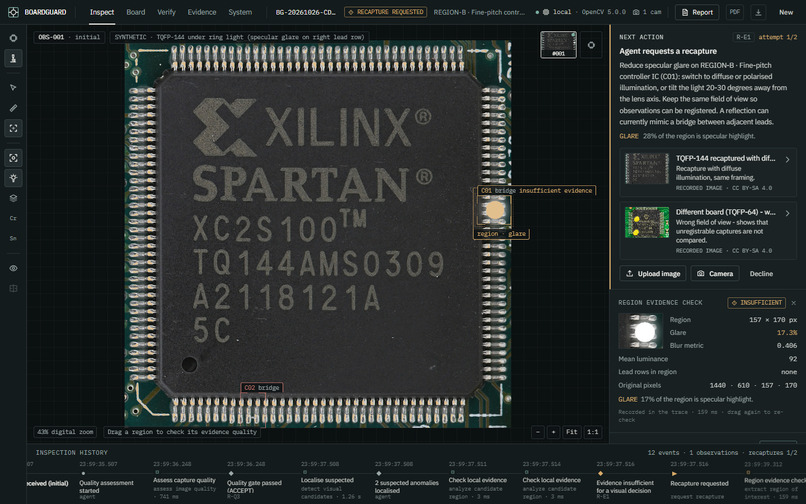Click the Mean luminance 92 value
This screenshot has height=504, width=806.
click(793, 359)
